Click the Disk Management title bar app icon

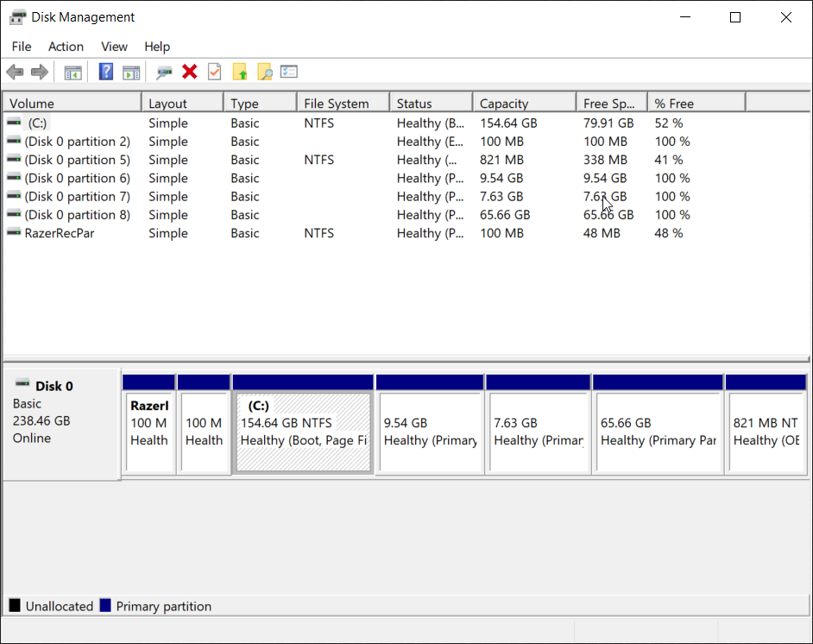pos(17,17)
